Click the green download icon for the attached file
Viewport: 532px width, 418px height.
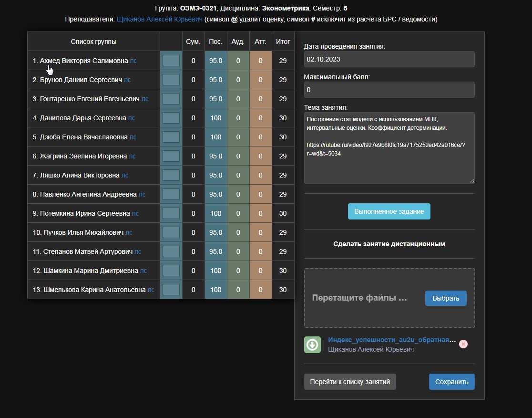312,345
